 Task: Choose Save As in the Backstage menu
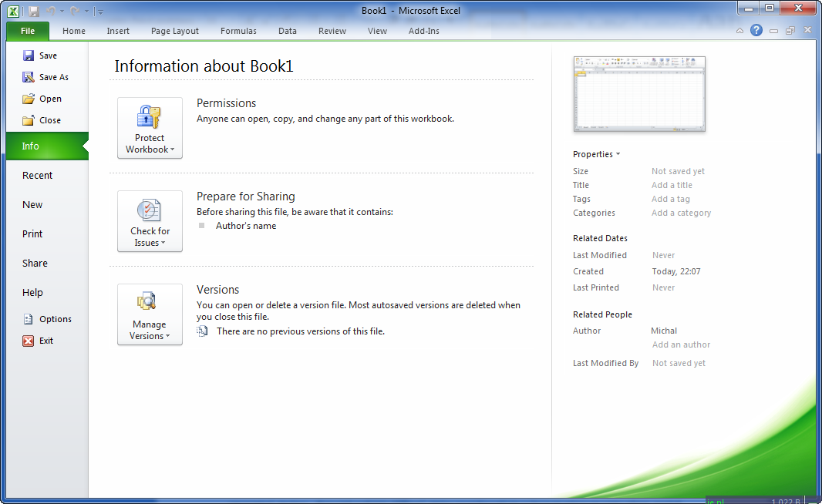point(45,77)
